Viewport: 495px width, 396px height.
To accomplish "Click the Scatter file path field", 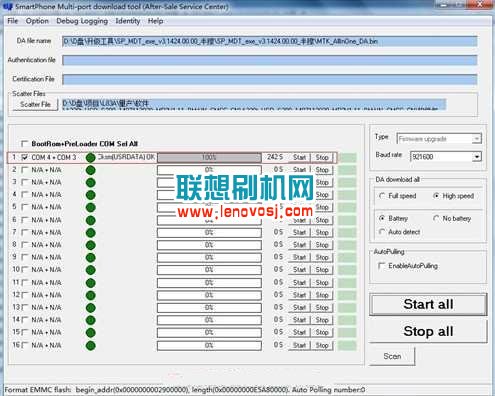I will [x=254, y=104].
